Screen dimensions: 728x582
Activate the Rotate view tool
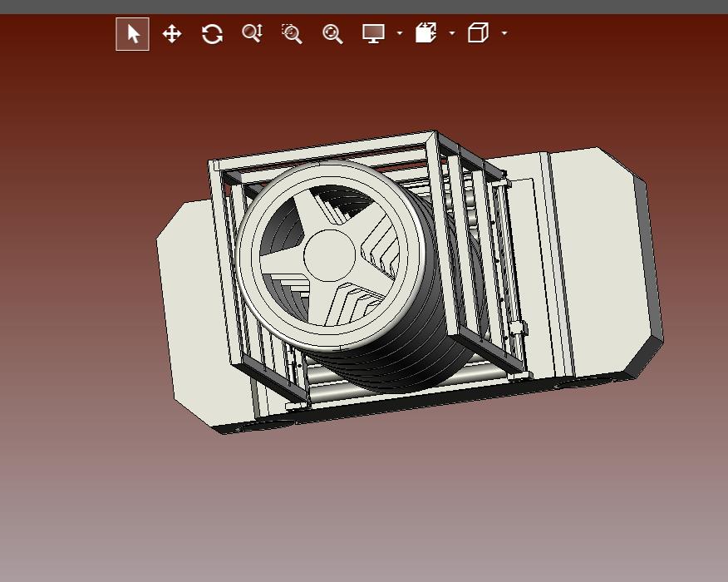[212, 34]
